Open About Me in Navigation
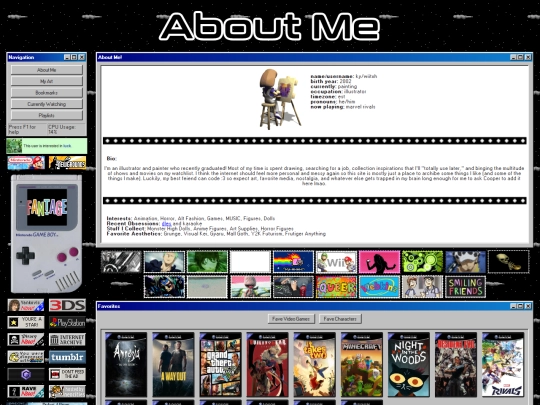This screenshot has height=405, width=540. click(47, 70)
